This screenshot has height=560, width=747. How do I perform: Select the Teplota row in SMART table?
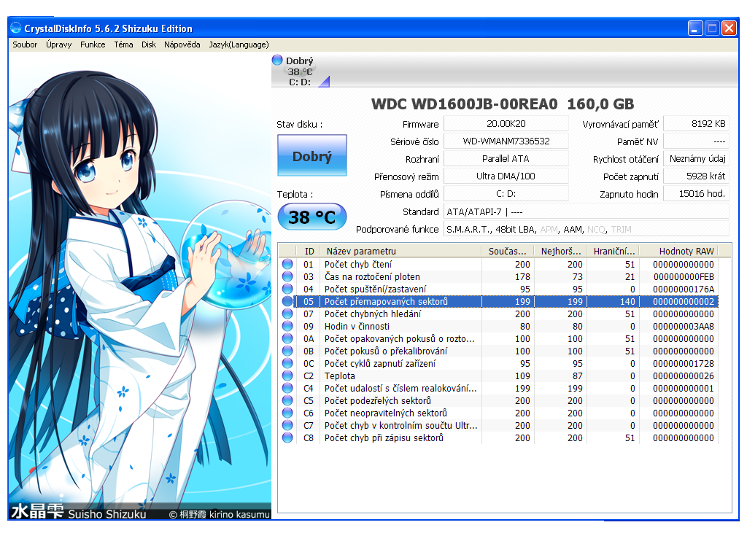(498, 376)
